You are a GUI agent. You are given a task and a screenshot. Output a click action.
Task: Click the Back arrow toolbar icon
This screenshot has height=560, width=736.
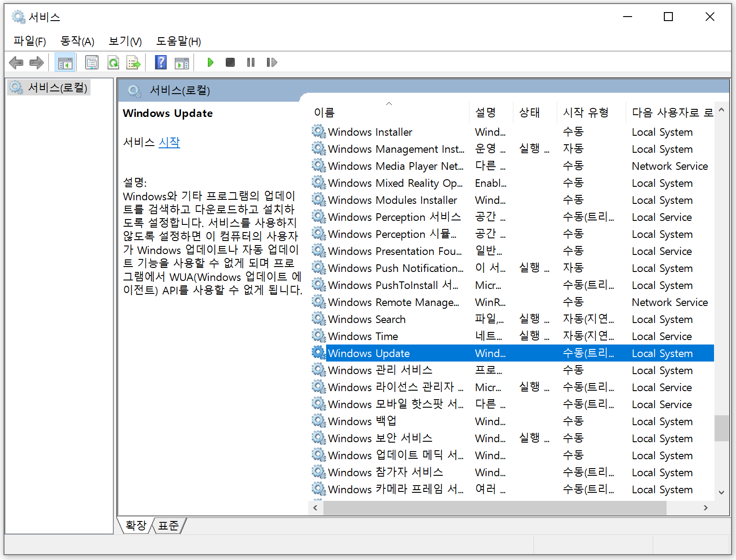(16, 62)
